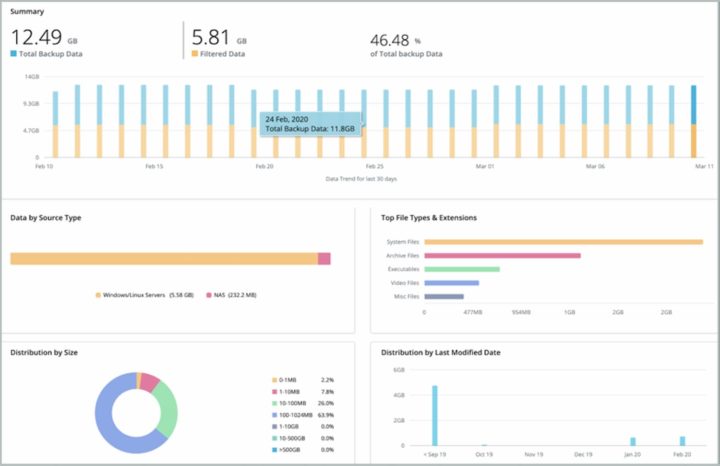This screenshot has width=720, height=466.
Task: Click the Misc Files label
Action: click(407, 297)
